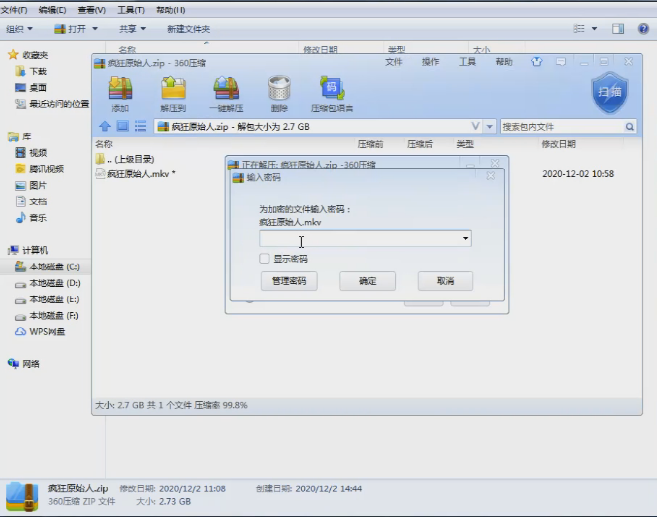Image resolution: width=657 pixels, height=517 pixels.
Task: Open 文档 library in sidebar
Action: (x=31, y=202)
